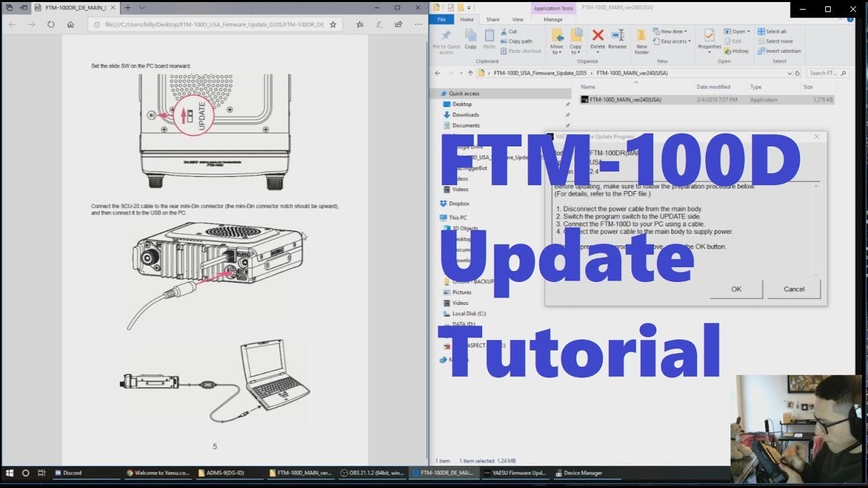Screen dimensions: 868x488
Task: Select Desktop under Quick access
Action: tap(462, 104)
